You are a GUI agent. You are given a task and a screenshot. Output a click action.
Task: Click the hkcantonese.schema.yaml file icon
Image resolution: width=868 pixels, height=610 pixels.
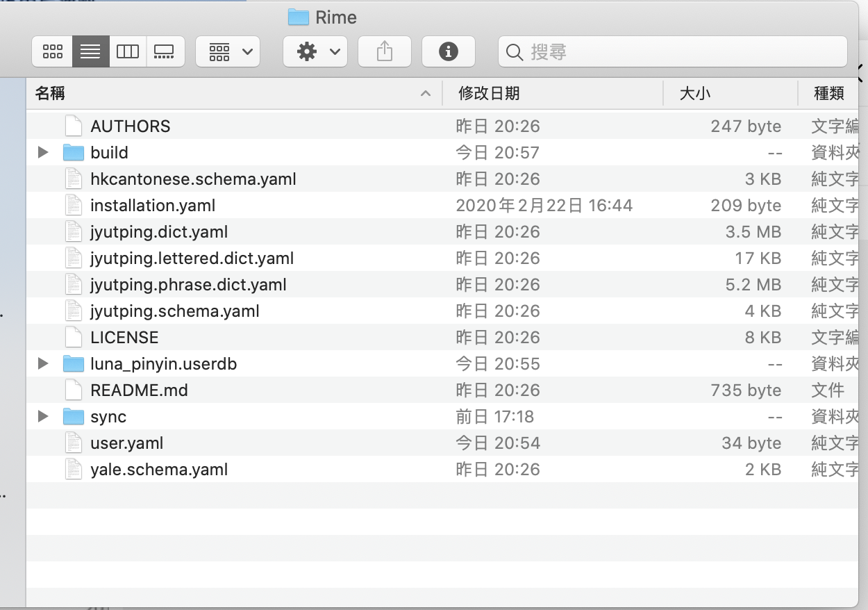pyautogui.click(x=74, y=179)
